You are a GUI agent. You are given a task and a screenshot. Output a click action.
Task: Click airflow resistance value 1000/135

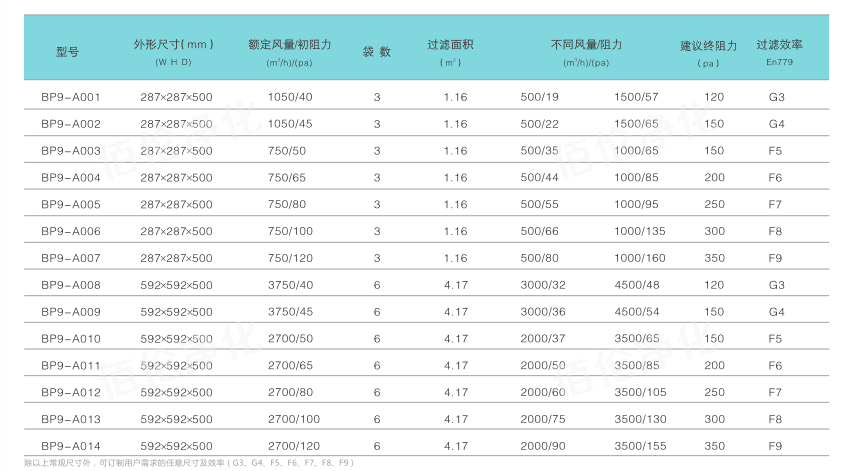tap(640, 231)
